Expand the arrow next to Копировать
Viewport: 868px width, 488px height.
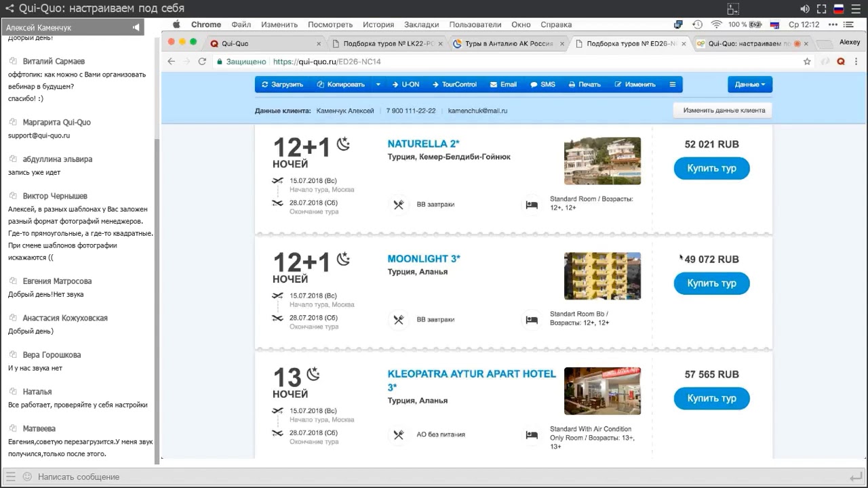[x=378, y=85]
